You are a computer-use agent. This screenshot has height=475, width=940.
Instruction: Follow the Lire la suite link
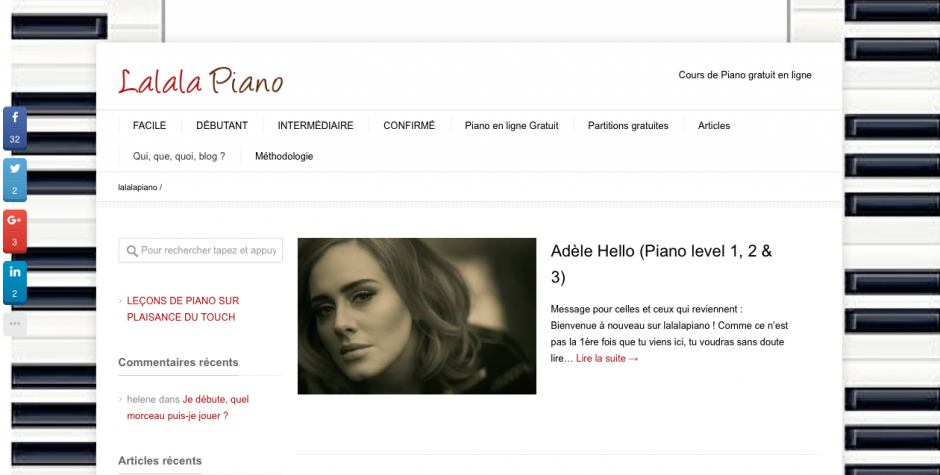(x=607, y=358)
